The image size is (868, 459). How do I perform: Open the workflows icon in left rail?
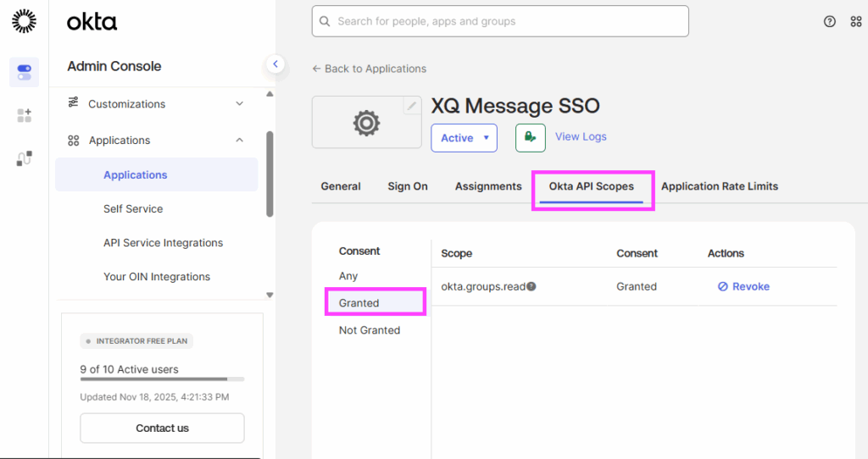pos(24,158)
